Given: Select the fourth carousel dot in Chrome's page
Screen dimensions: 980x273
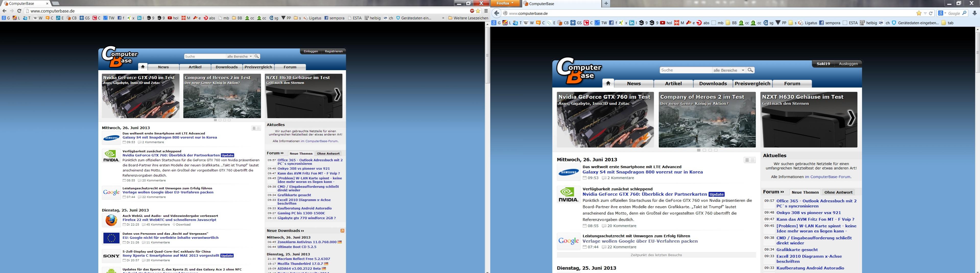Looking at the screenshot, I should (x=229, y=120).
